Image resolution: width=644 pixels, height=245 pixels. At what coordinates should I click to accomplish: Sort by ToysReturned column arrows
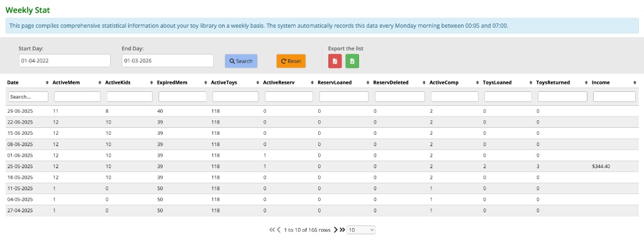(586, 83)
